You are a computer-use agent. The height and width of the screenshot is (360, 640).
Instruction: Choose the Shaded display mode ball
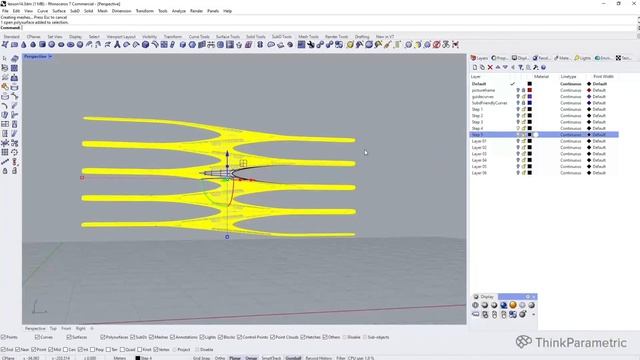pos(484,305)
